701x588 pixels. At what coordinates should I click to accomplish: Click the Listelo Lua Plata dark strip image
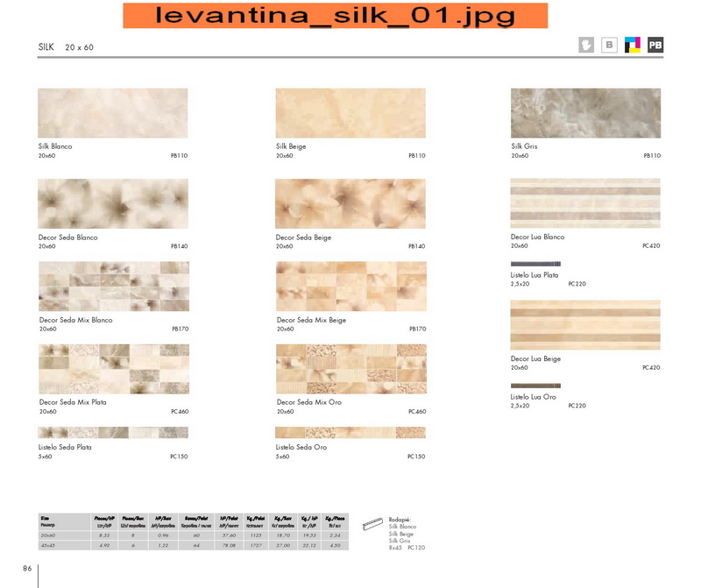pyautogui.click(x=535, y=264)
